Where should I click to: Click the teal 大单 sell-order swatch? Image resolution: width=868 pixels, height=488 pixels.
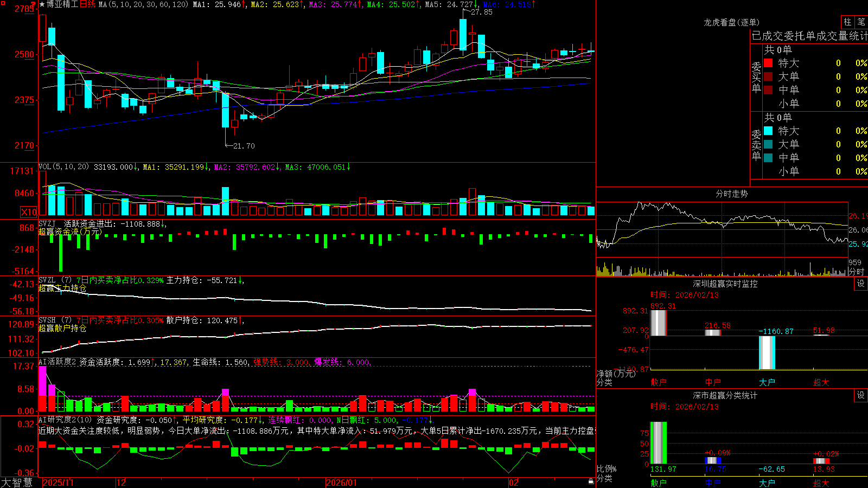(768, 144)
